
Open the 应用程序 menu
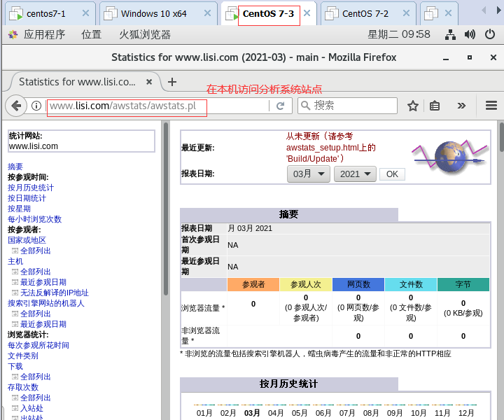pos(44,34)
